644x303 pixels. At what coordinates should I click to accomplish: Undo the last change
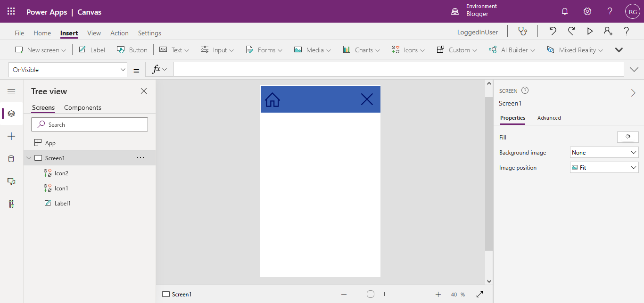[552, 30]
